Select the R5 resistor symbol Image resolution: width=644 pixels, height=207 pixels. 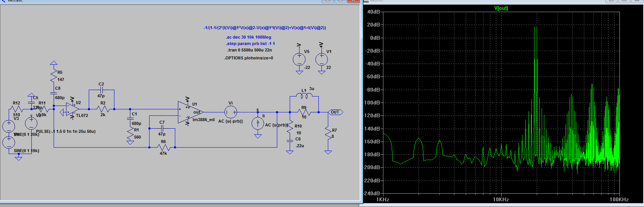54,76
